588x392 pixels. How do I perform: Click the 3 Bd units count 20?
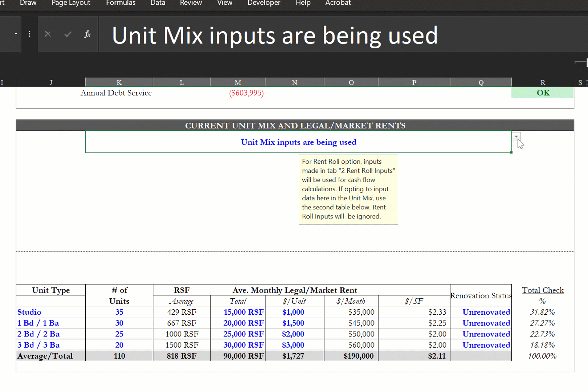pyautogui.click(x=119, y=345)
